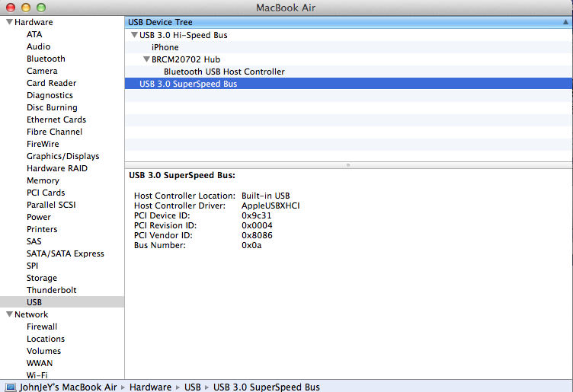
Task: Select Audio in the sidebar
Action: [38, 46]
